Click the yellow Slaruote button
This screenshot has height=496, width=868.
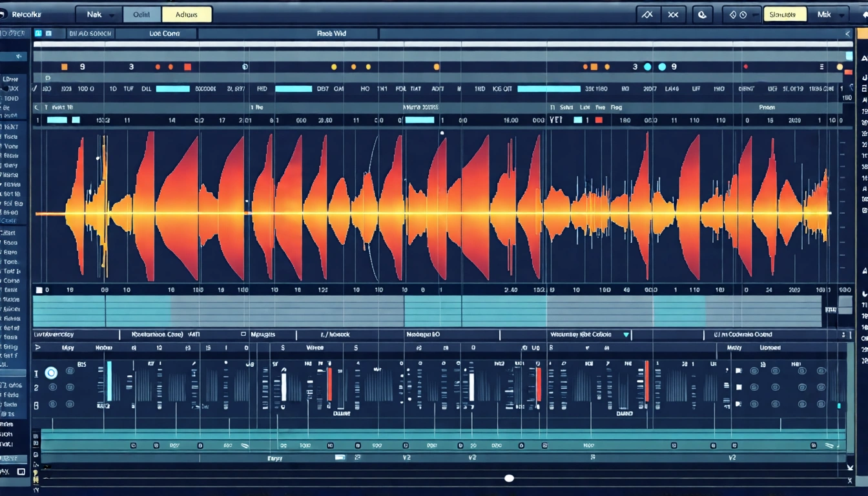pyautogui.click(x=785, y=14)
